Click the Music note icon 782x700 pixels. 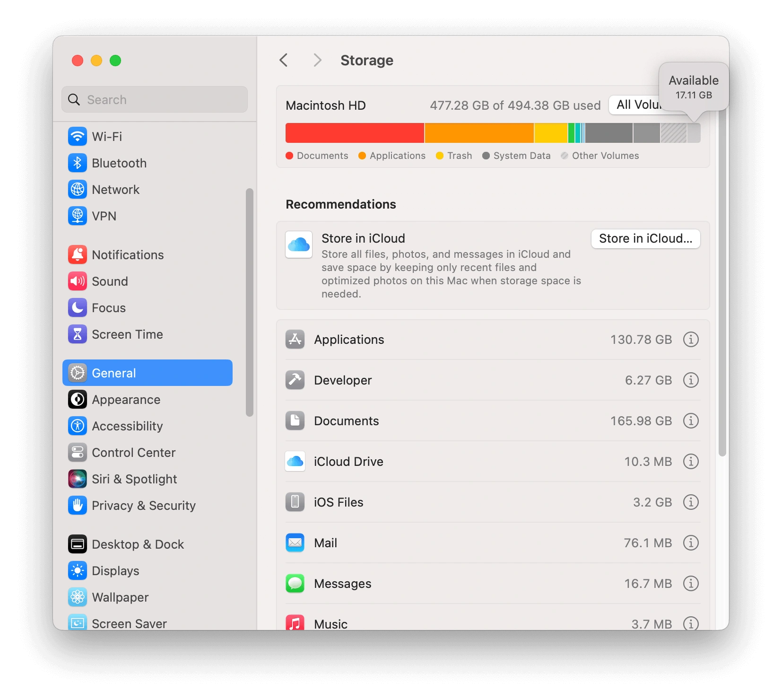(x=295, y=622)
